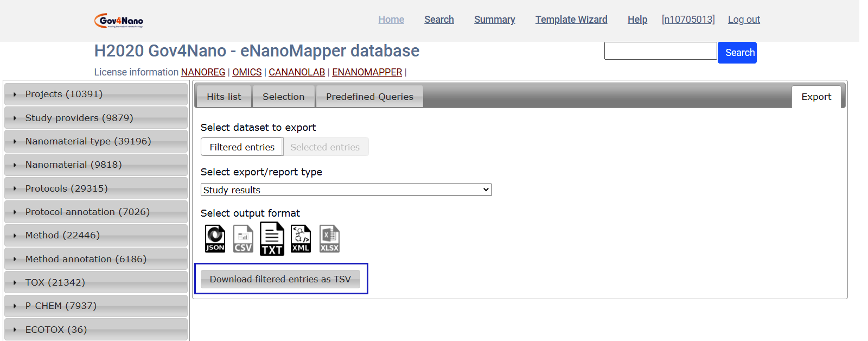Screen dimensions: 868x341
Task: Open Template Wizard in top navigation
Action: 571,20
